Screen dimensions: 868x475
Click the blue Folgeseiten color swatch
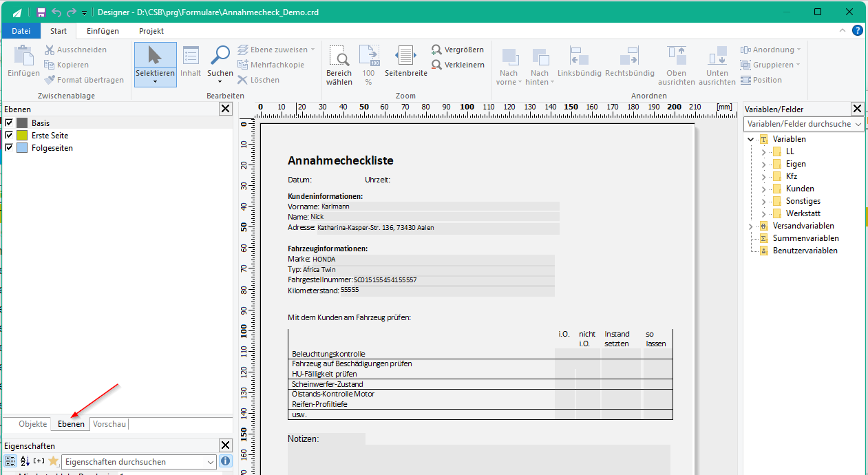click(22, 148)
